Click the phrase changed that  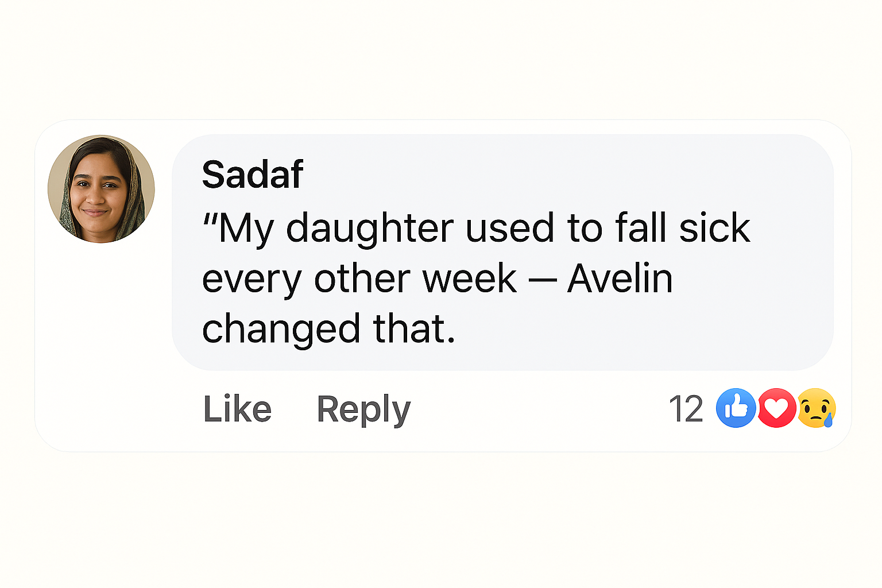click(328, 327)
